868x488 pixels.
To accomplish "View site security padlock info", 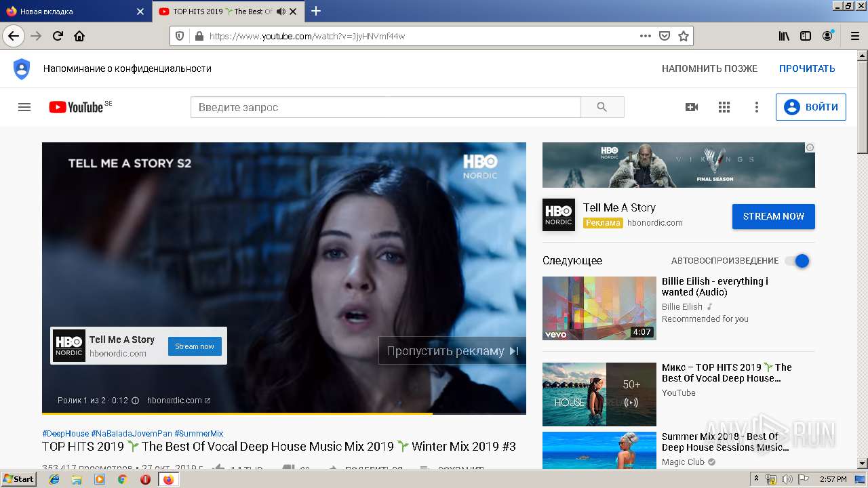I will [x=199, y=36].
